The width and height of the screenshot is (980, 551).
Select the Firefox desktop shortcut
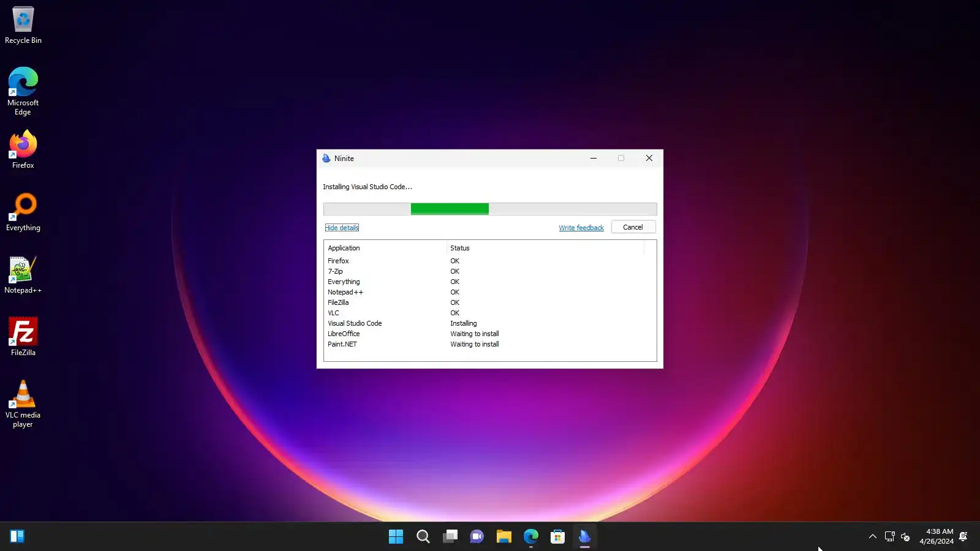pos(23,149)
